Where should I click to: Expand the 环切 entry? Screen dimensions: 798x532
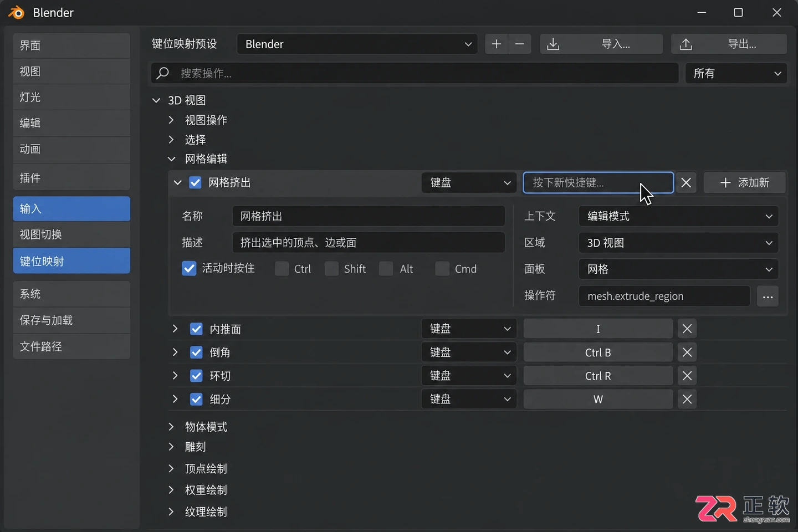pos(175,376)
